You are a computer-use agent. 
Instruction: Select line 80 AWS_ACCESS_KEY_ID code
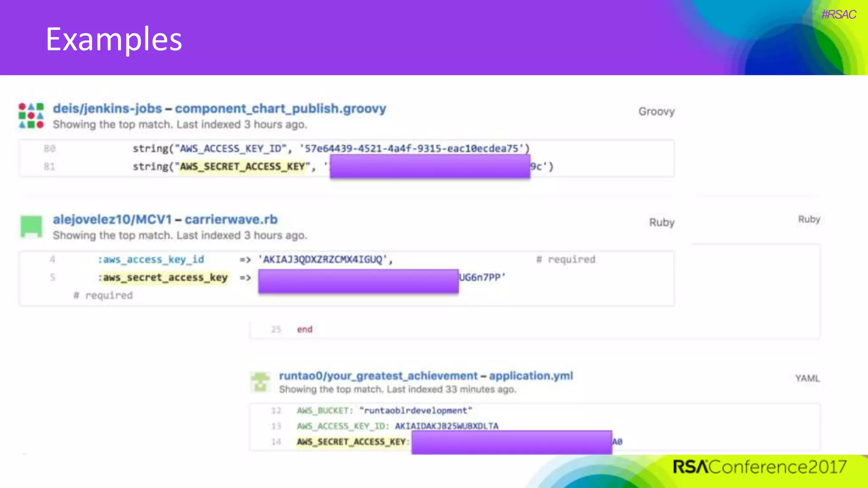(331, 149)
